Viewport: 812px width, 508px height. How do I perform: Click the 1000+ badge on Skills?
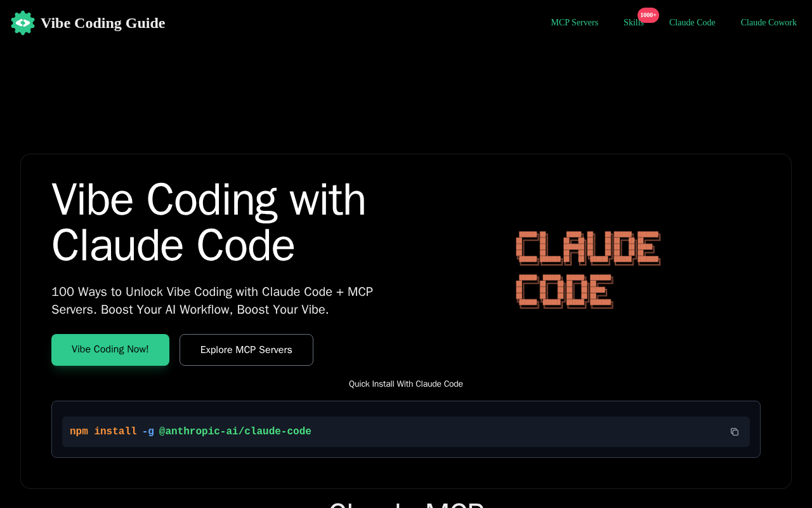pos(648,15)
